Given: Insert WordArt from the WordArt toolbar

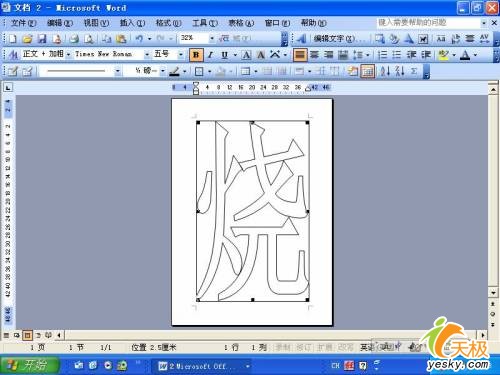Looking at the screenshot, I should pos(302,39).
